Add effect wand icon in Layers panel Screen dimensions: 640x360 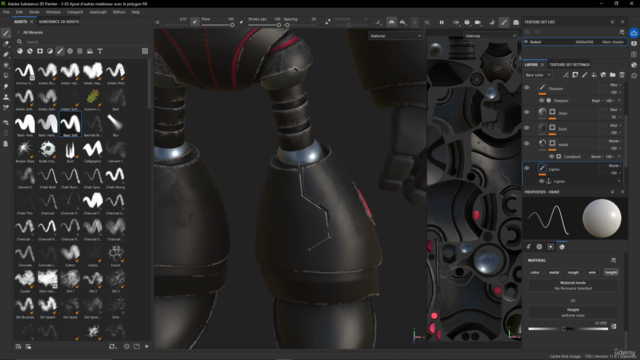pyautogui.click(x=566, y=75)
